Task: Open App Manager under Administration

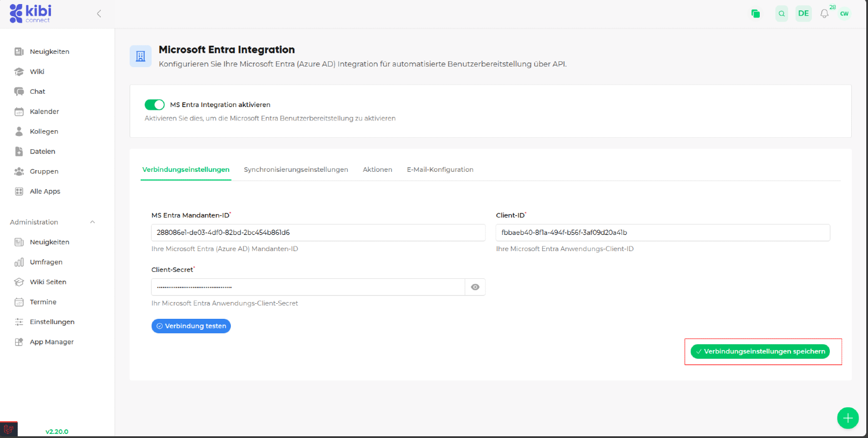Action: (52, 342)
